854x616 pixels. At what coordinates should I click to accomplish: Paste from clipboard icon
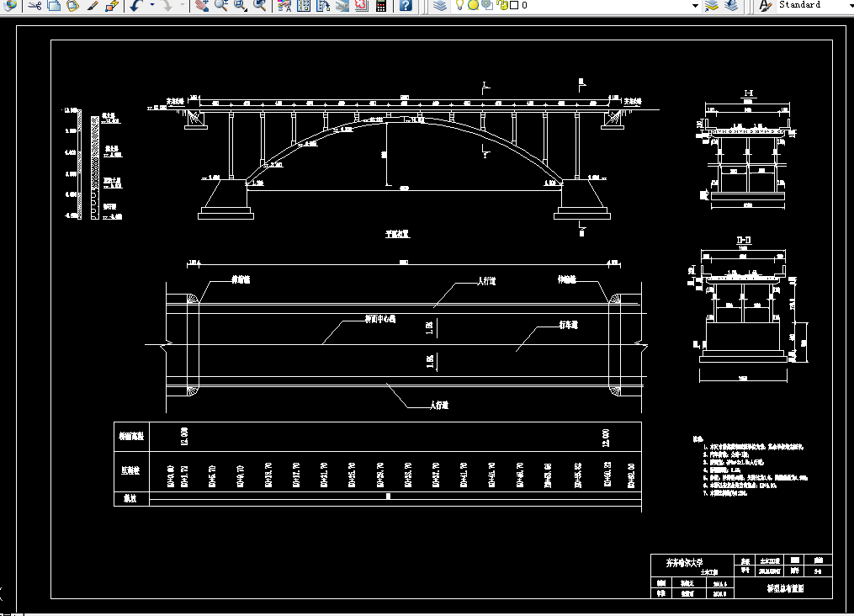pos(72,5)
